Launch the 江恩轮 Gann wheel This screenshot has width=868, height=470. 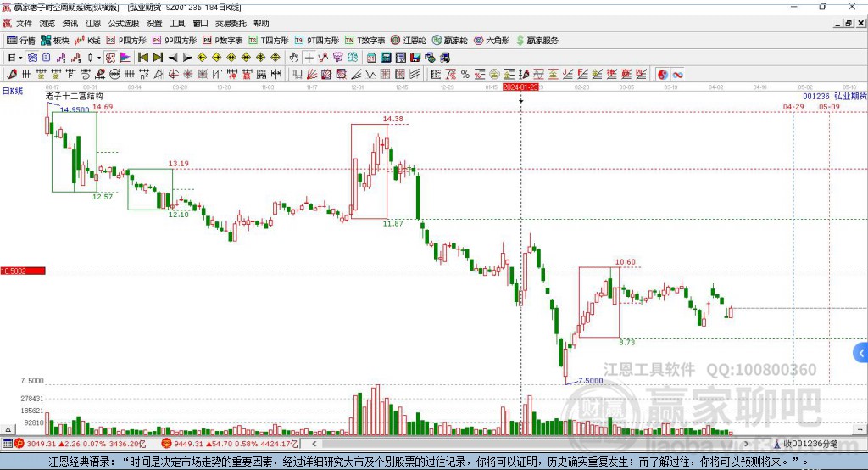[409, 41]
